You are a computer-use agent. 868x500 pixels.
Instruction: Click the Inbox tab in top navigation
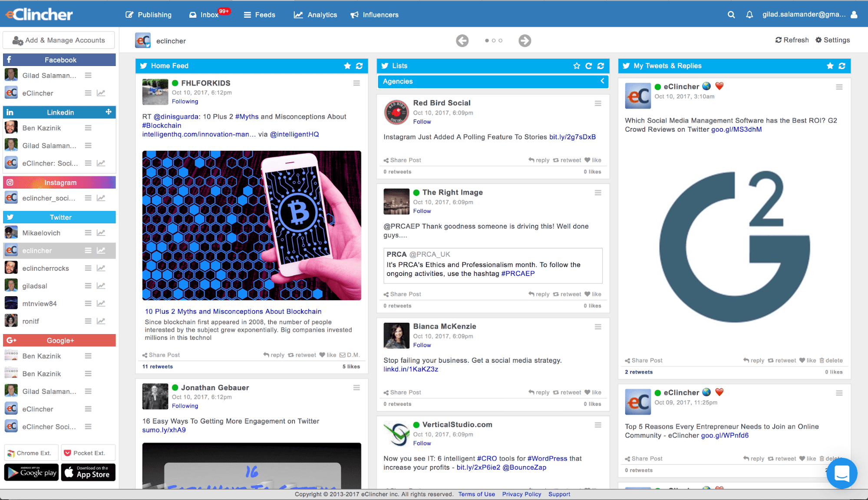pos(205,15)
